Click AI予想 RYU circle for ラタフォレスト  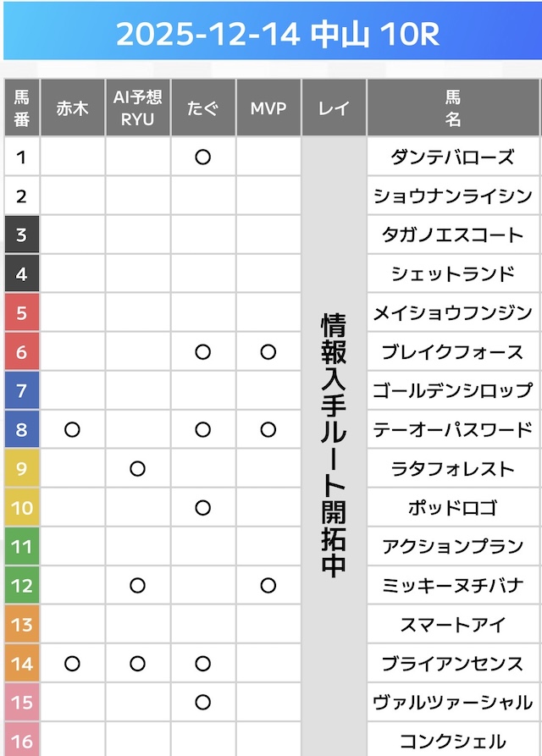(138, 469)
